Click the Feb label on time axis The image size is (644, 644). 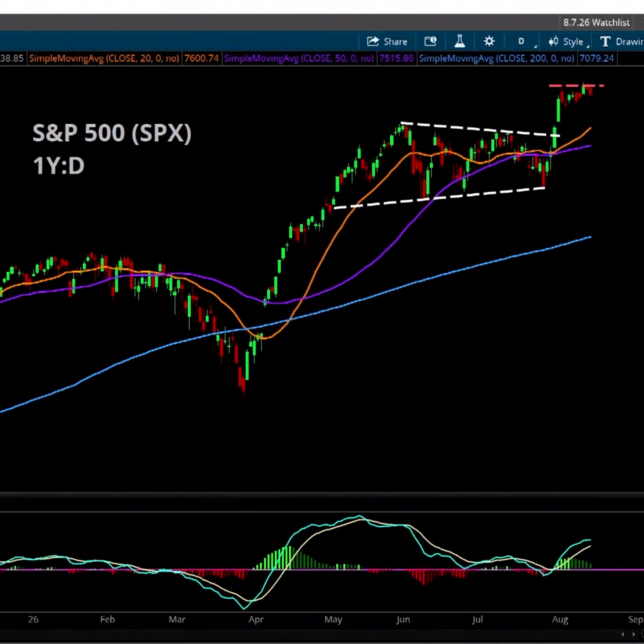[107, 619]
